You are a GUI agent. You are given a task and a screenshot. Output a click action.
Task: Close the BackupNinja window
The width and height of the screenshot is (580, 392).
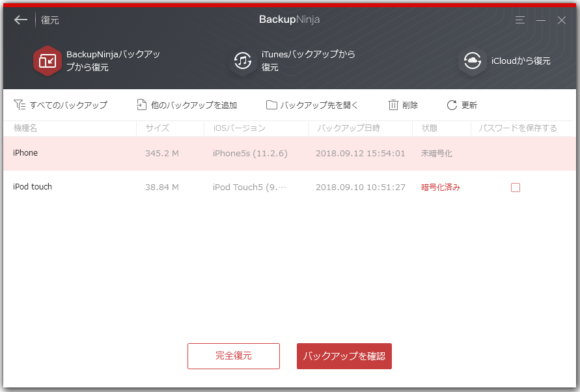click(562, 20)
